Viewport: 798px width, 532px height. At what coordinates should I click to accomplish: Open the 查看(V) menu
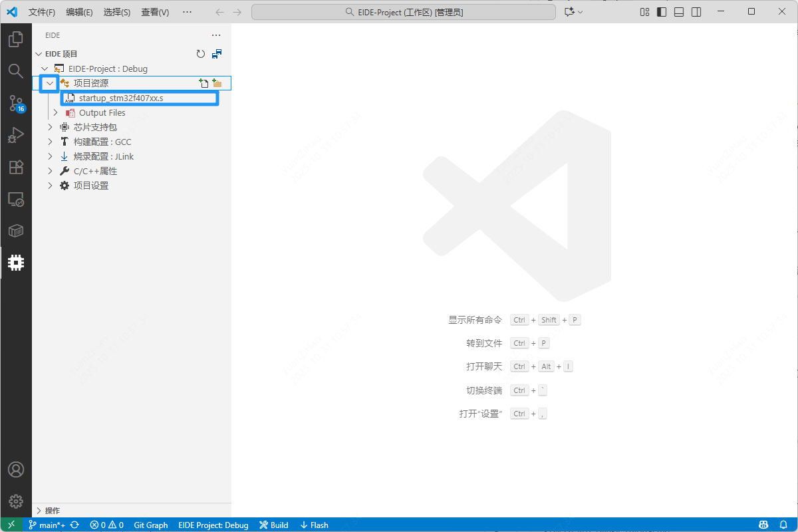tap(155, 12)
